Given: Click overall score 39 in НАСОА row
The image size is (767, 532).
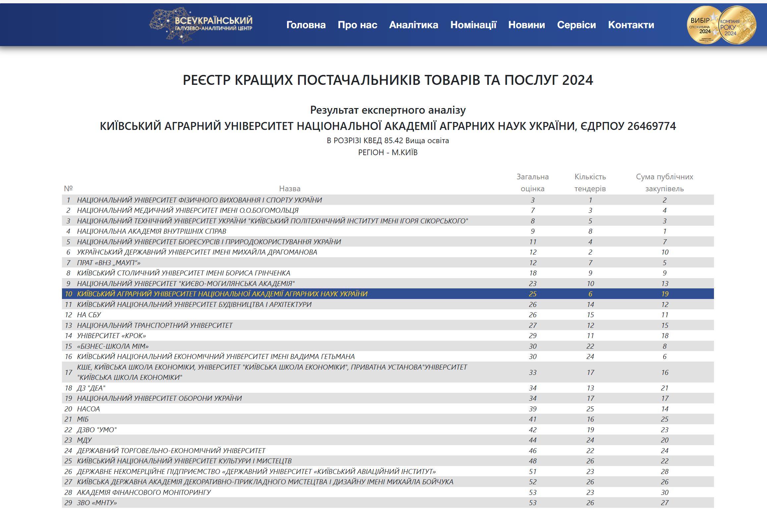Looking at the screenshot, I should [533, 409].
